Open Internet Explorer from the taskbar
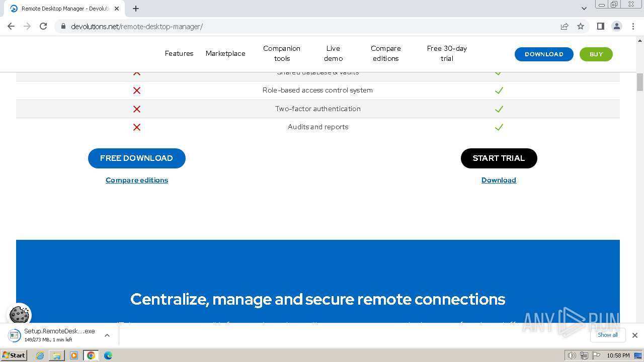 (40, 355)
